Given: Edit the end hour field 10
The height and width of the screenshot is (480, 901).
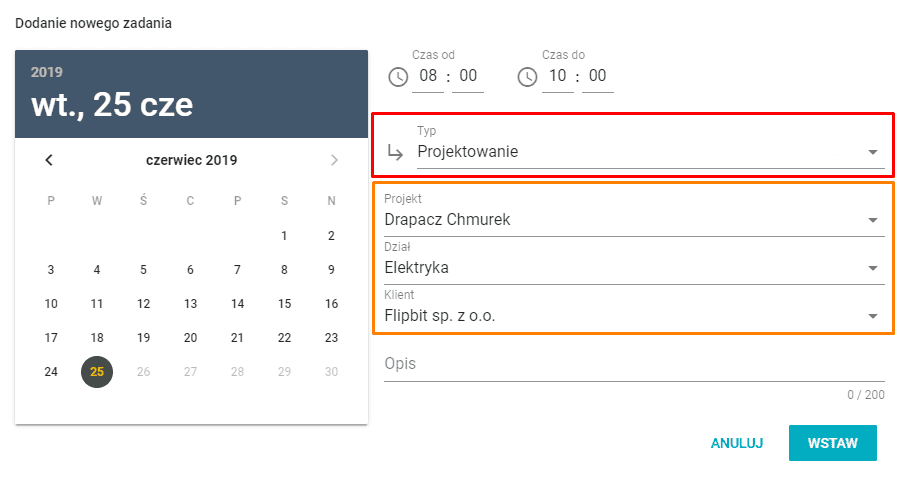Looking at the screenshot, I should 558,77.
